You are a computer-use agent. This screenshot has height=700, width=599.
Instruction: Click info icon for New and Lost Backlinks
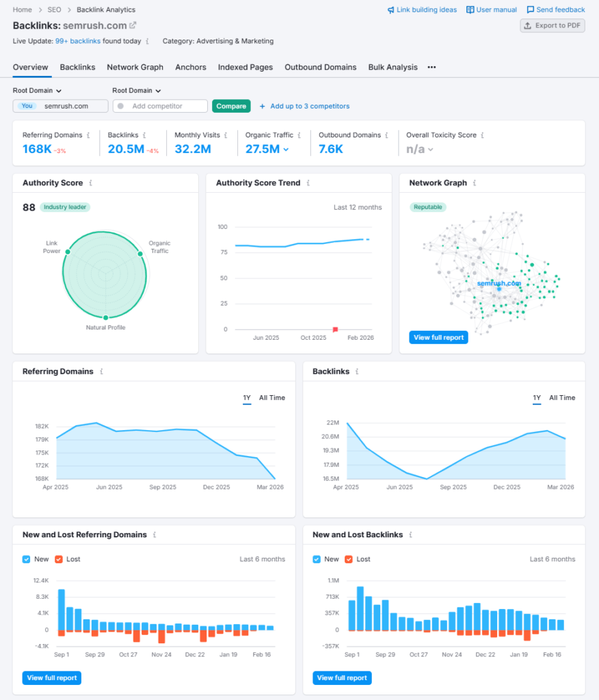(410, 535)
